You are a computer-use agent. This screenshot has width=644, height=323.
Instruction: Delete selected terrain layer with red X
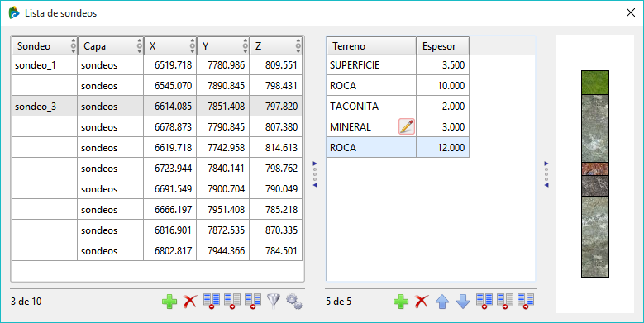point(422,302)
